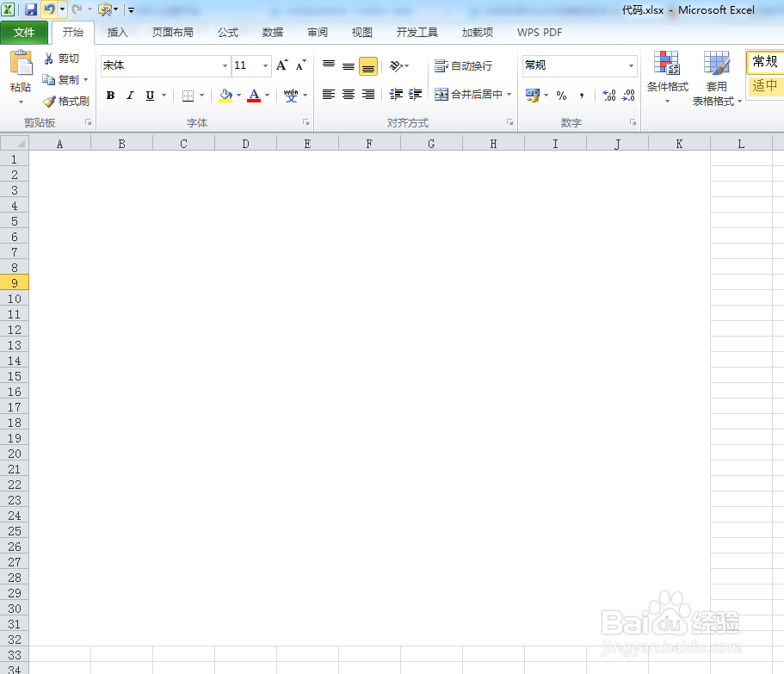Select column D header
Screen dimensions: 784x674
245,144
